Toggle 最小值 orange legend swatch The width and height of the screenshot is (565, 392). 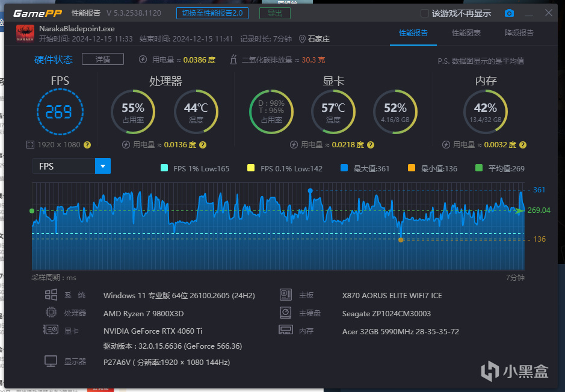click(411, 168)
